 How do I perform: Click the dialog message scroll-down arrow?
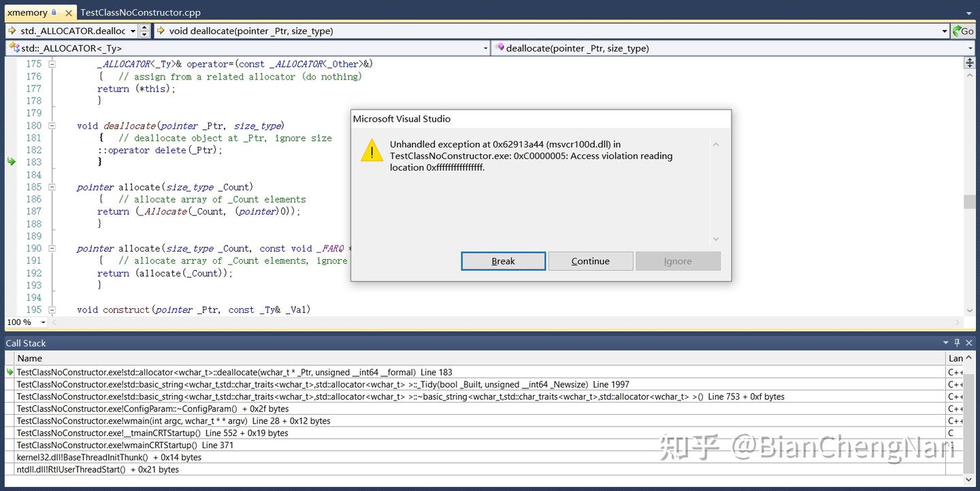(x=715, y=239)
